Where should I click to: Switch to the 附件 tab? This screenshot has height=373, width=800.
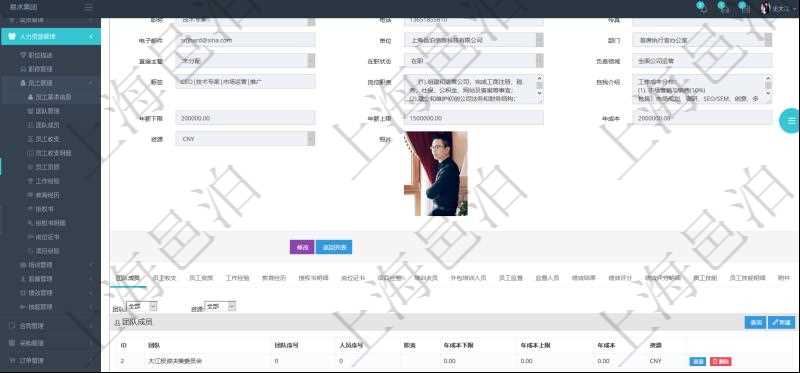point(784,278)
